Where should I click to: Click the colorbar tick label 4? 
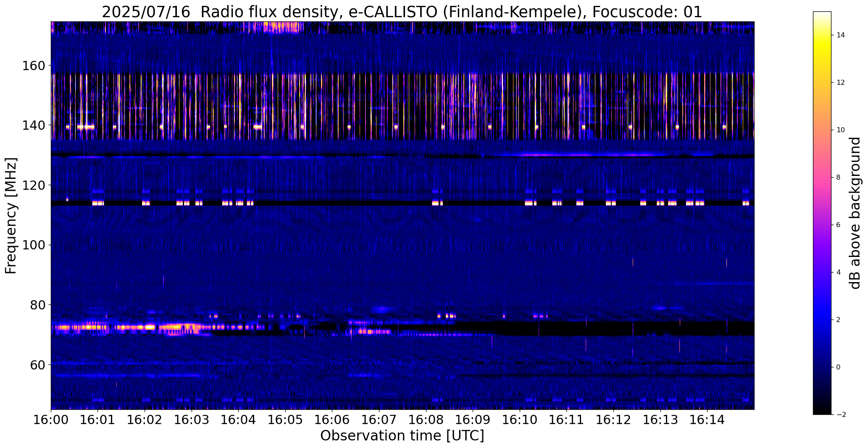point(839,272)
